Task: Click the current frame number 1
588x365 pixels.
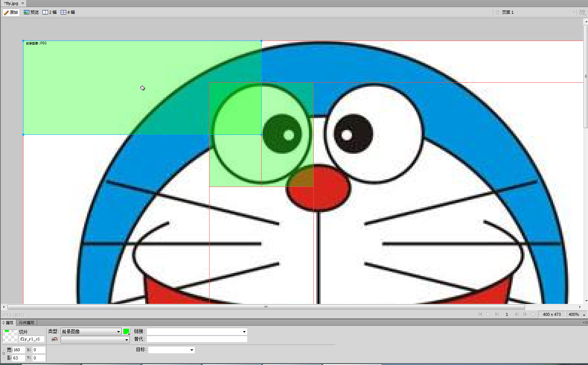Action: click(x=506, y=314)
